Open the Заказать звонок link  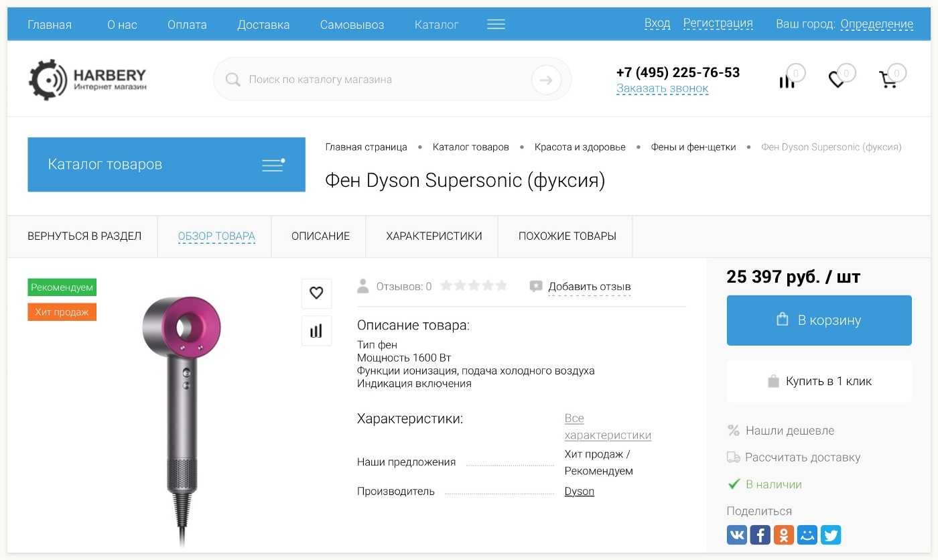662,88
